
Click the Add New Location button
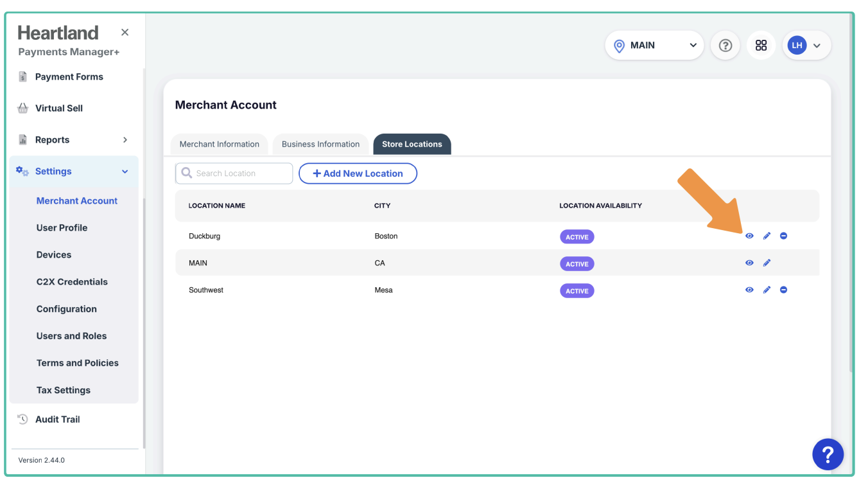point(358,173)
